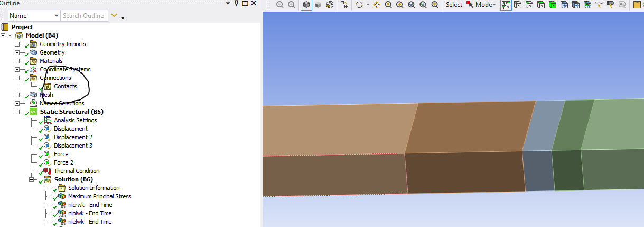Select the Force 2 load item
644x227 pixels.
63,162
